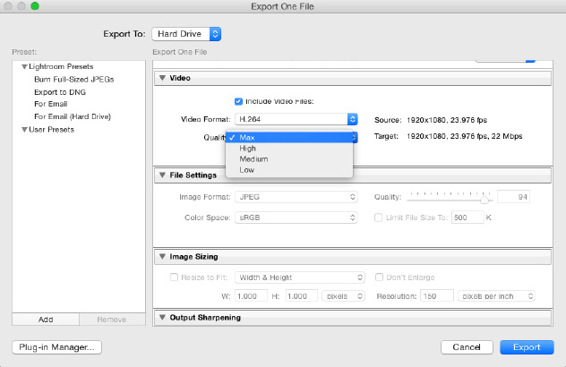
Task: Adjust the JPEG Quality slider
Action: 484,199
